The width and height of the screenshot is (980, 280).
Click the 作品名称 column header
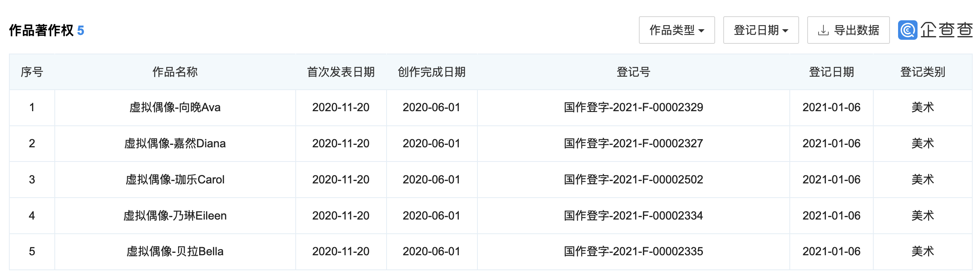coord(175,72)
